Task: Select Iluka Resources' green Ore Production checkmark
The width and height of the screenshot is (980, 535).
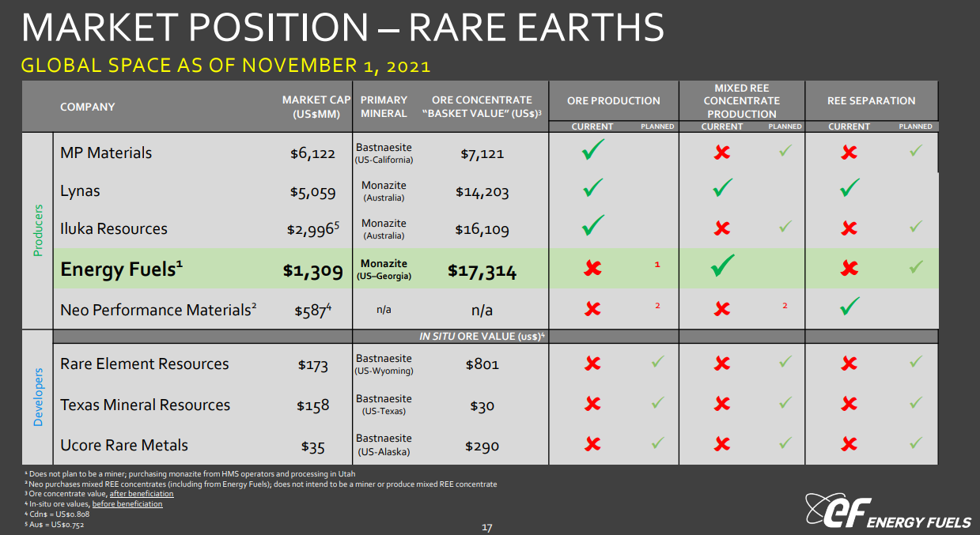Action: click(x=592, y=227)
